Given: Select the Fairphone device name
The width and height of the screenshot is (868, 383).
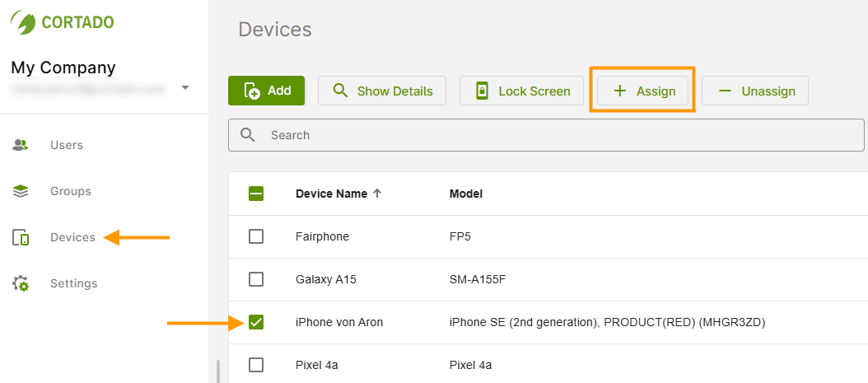Looking at the screenshot, I should click(x=322, y=237).
